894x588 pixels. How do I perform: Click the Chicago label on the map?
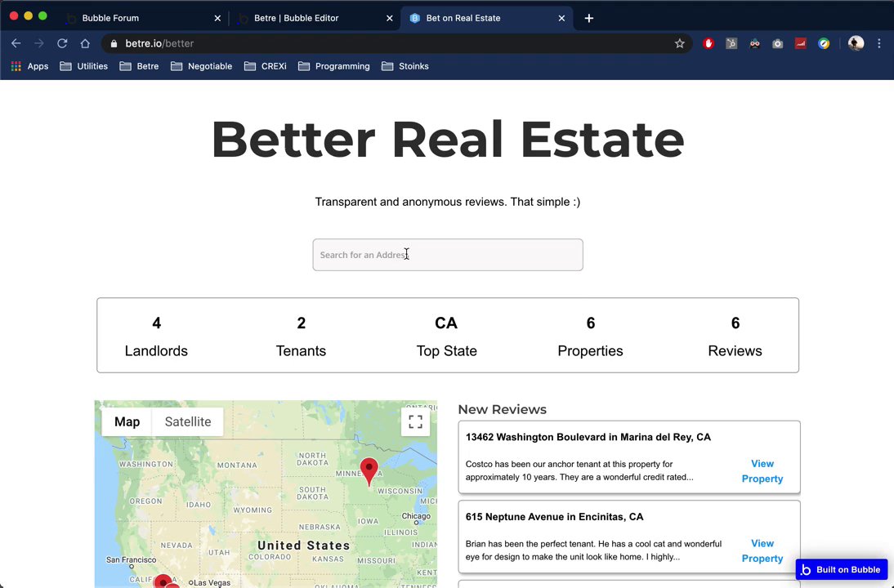click(x=416, y=516)
